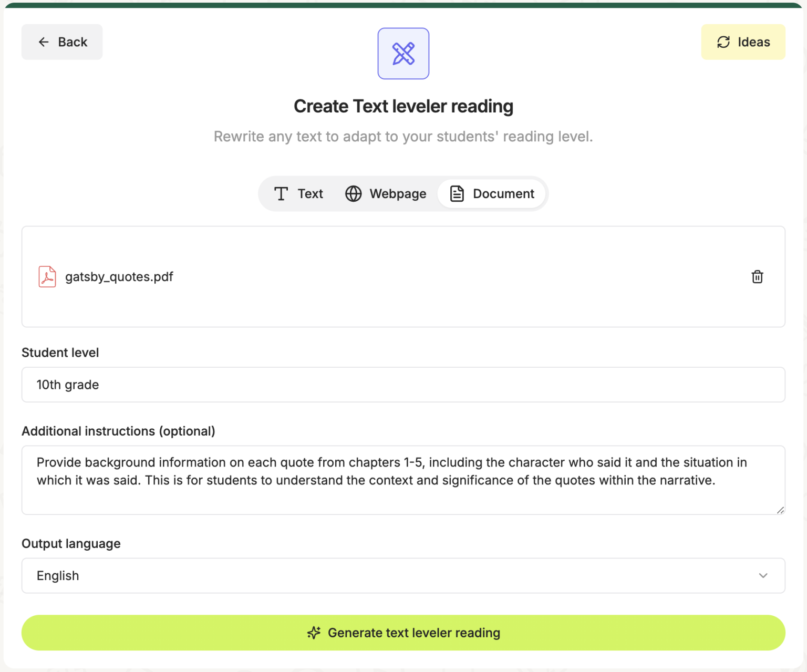Open the Output language dropdown
The height and width of the screenshot is (672, 807).
click(402, 575)
